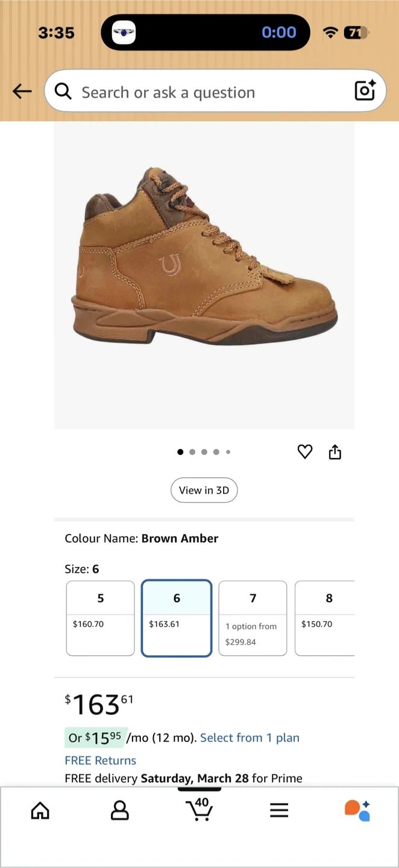Viewport: 399px width, 868px height.
Task: Go to Home tab icon
Action: tap(40, 811)
